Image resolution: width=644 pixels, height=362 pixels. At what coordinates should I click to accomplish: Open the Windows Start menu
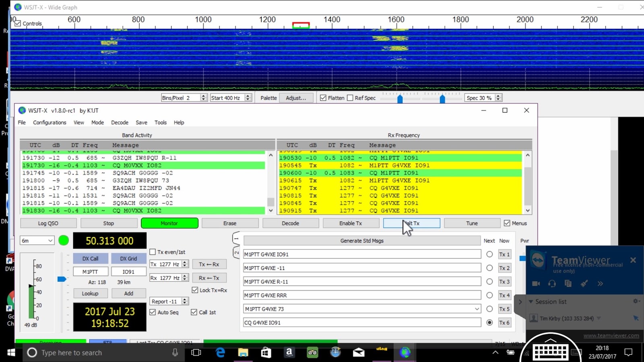[11, 353]
